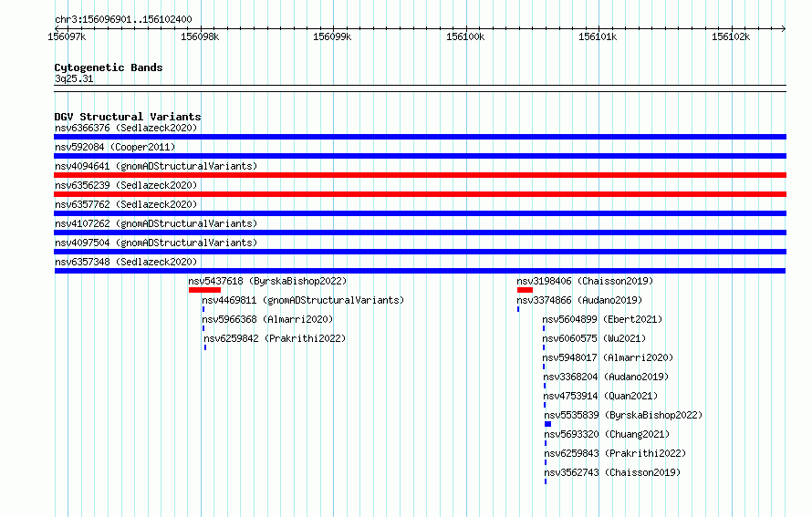Click nsv6060575 (Wu2021) label

[x=594, y=338]
